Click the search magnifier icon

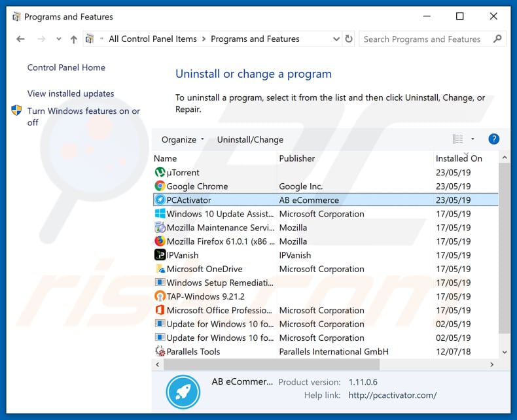pos(497,39)
